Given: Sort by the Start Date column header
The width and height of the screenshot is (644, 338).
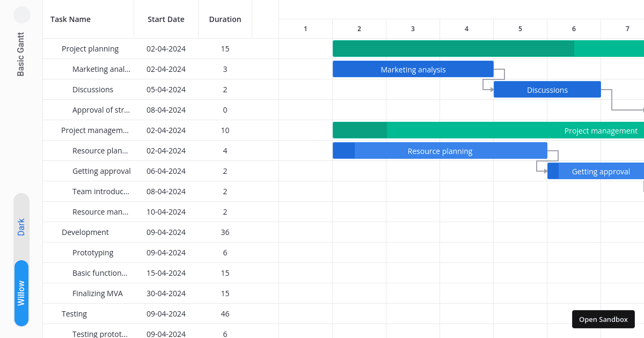Looking at the screenshot, I should (x=166, y=19).
